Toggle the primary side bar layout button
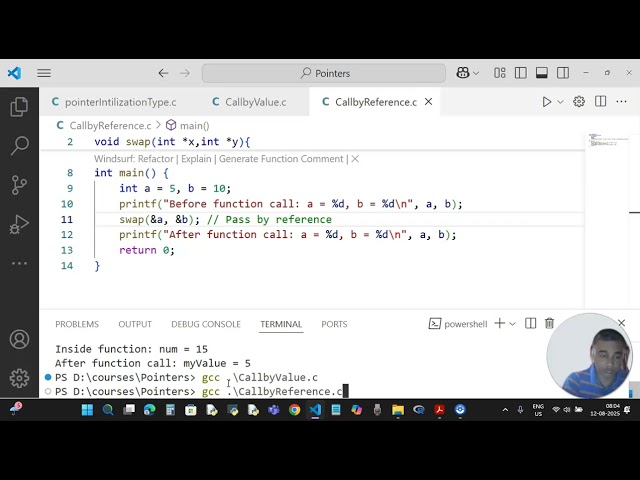Screen dimensions: 640x480 (520, 73)
